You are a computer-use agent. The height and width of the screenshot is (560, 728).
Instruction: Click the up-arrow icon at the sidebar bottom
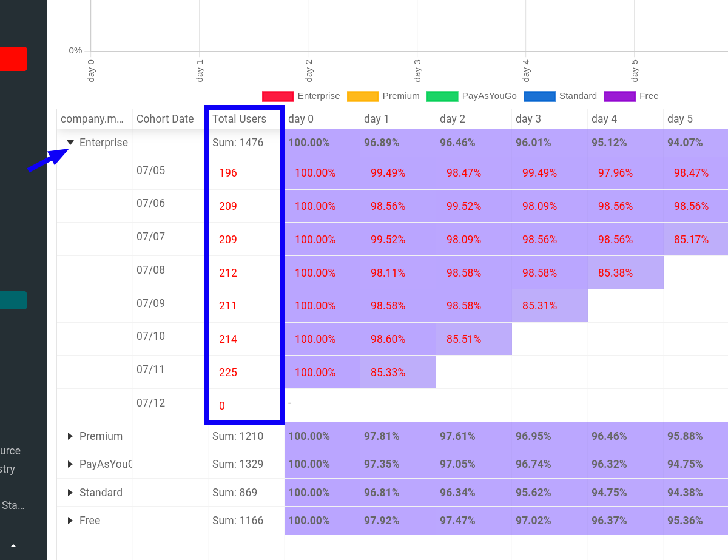coord(13,545)
